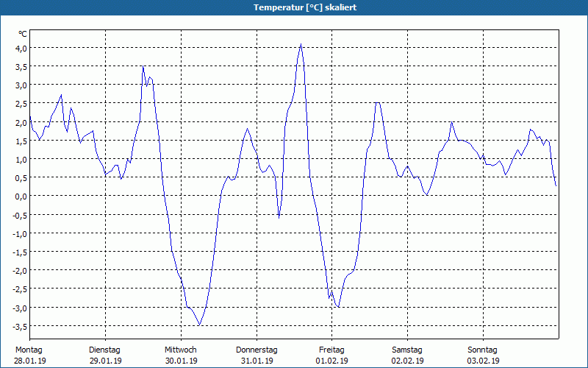
Task: Click the Mittwoch day label
Action: click(181, 350)
